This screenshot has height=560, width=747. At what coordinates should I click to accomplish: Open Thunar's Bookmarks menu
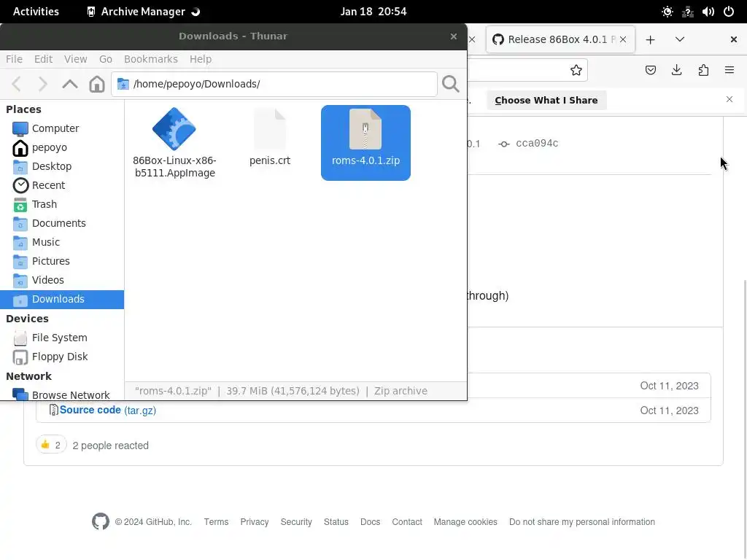(151, 59)
